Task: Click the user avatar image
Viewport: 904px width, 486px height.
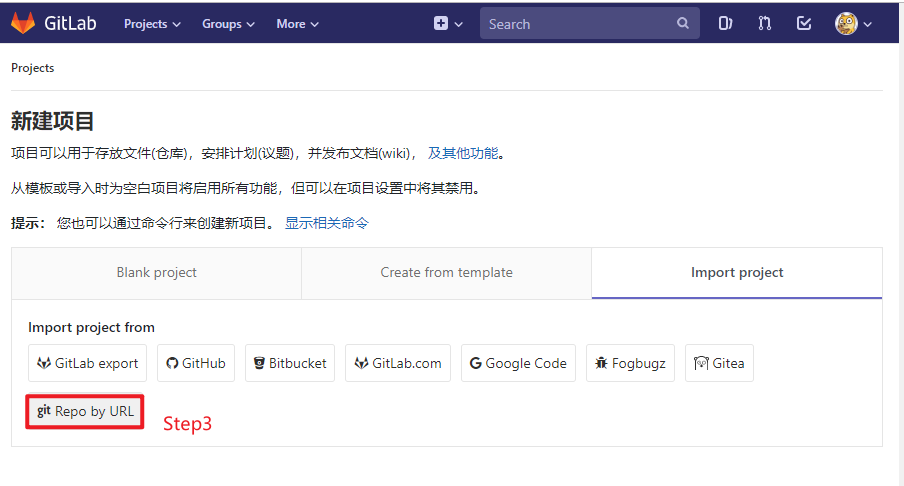Action: (x=846, y=24)
